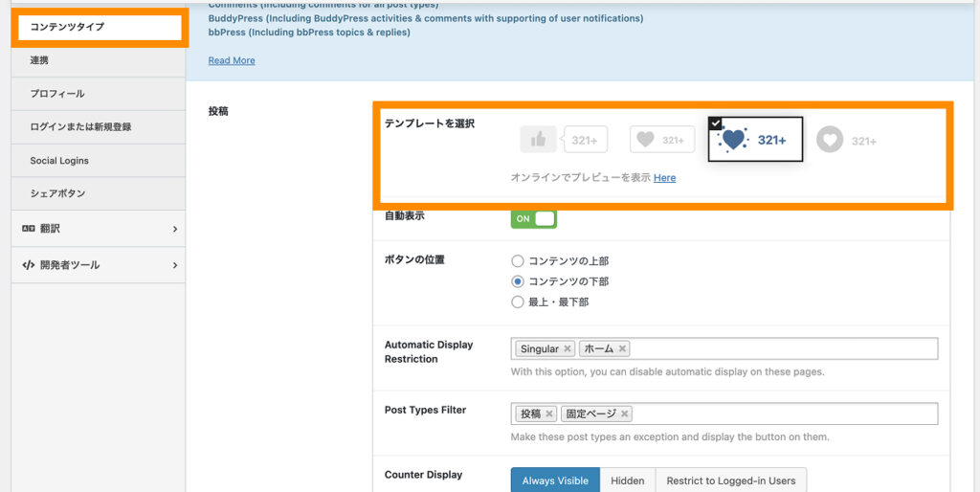Image resolution: width=980 pixels, height=492 pixels.
Task: Choose the gray heart box template
Action: [x=662, y=140]
